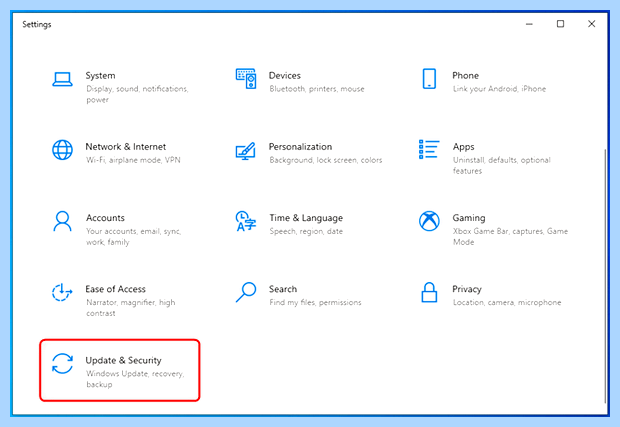Image resolution: width=620 pixels, height=427 pixels.
Task: Click "Narrator, magnifier, high contrast" text
Action: 131,308
